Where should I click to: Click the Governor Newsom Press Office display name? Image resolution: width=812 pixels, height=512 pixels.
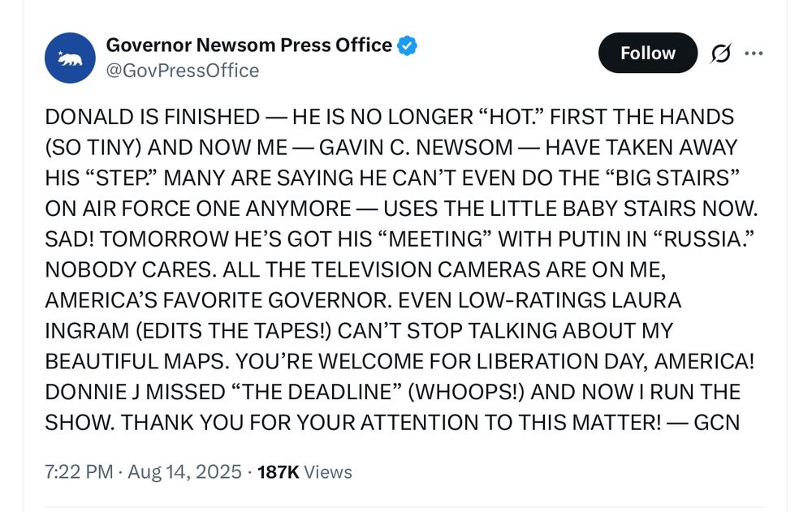coord(249,45)
